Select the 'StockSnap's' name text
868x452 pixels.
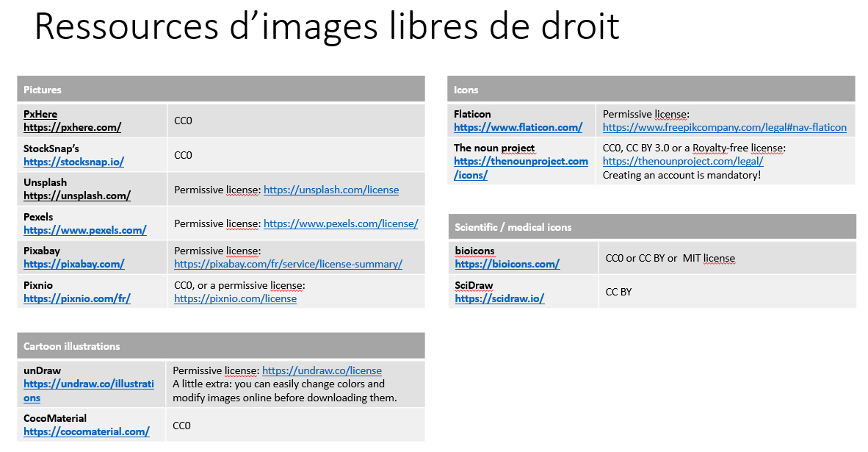[51, 148]
